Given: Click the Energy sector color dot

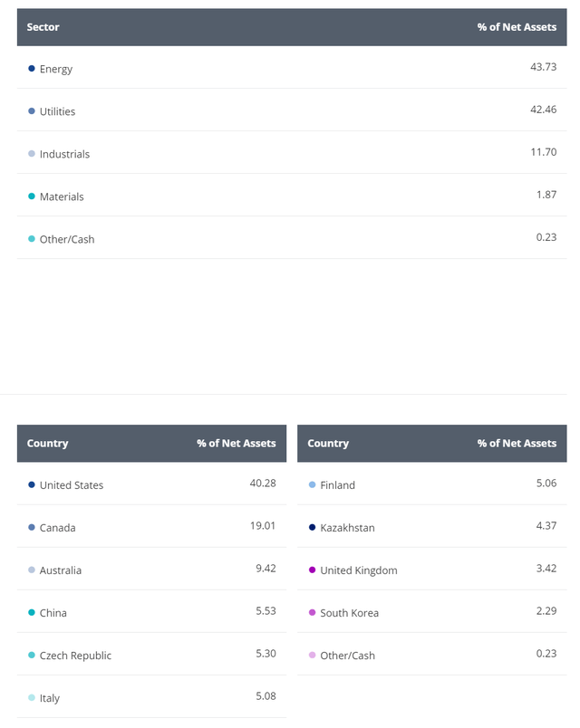Looking at the screenshot, I should pos(32,69).
